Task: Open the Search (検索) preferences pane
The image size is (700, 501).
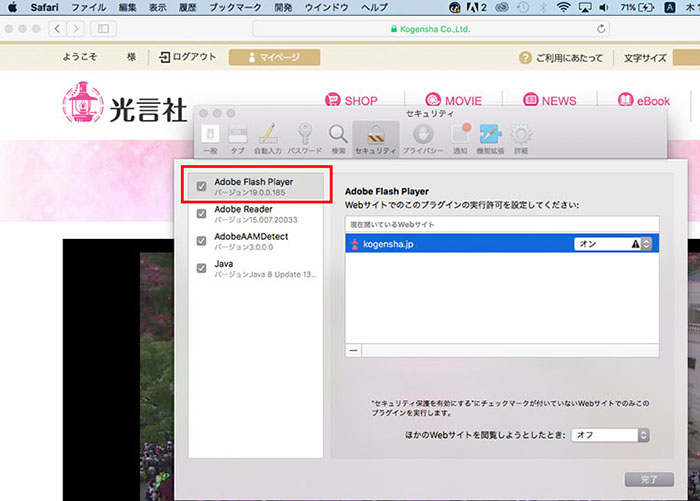Action: 338,139
